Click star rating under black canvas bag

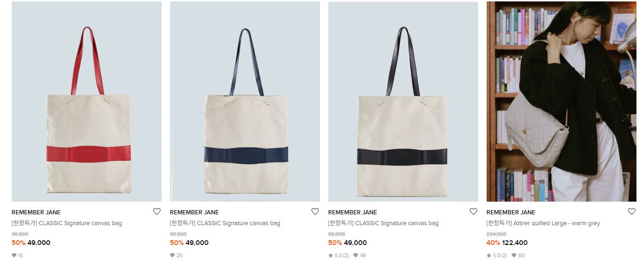[x=338, y=255]
